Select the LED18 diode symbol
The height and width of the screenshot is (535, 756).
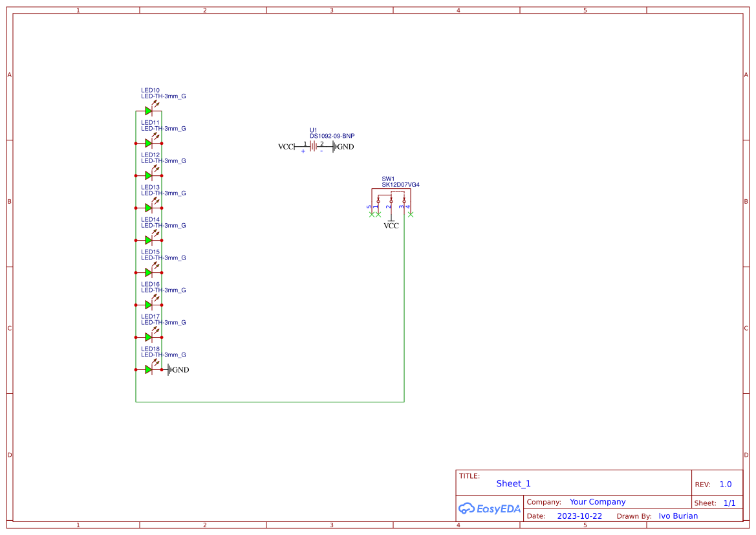click(x=149, y=369)
